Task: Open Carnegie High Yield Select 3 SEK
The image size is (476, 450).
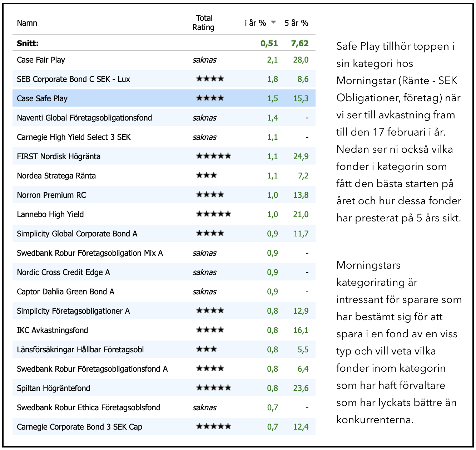Action: click(74, 137)
